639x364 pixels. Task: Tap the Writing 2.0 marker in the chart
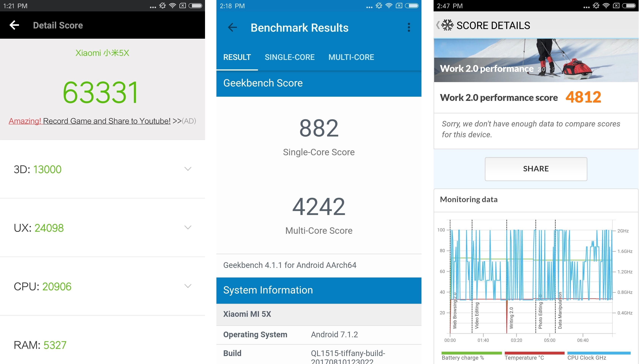pos(511,318)
